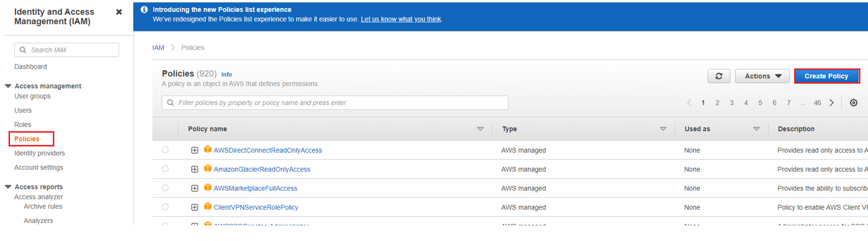Click the orange policy icon for AWSDirectConnectReadOnlyAccess

(x=207, y=149)
